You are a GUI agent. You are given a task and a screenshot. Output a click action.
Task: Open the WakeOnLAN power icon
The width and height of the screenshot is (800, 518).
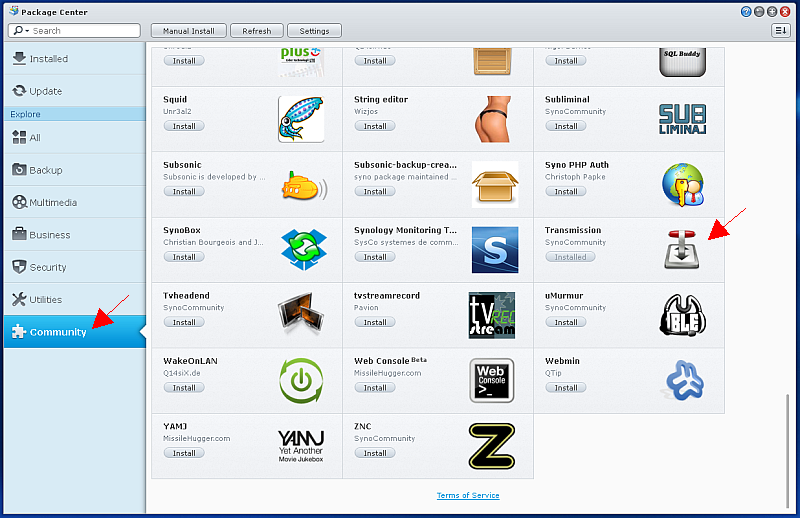[301, 381]
